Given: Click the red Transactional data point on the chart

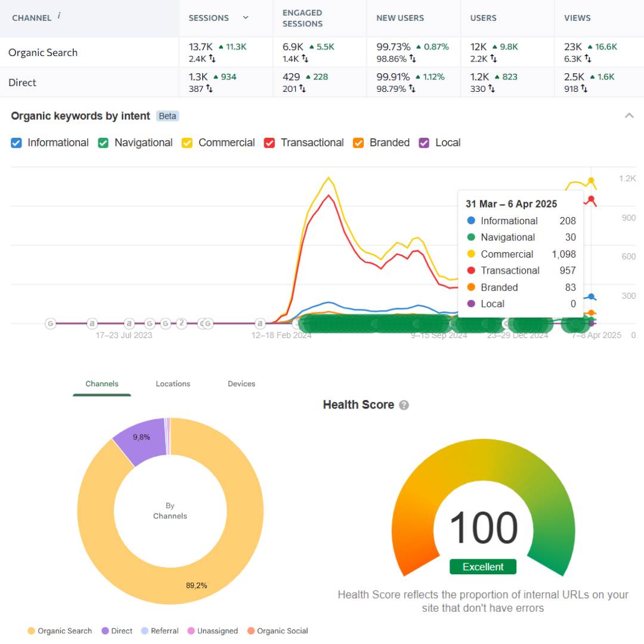Looking at the screenshot, I should point(591,200).
